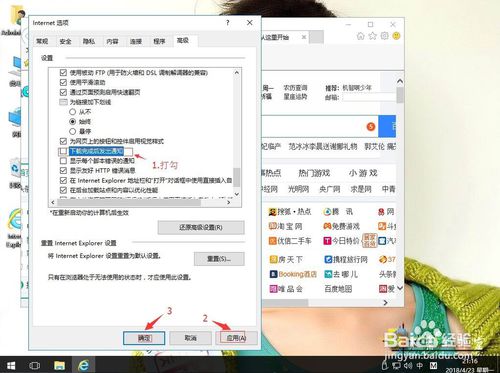
Task: Open File Explorer from taskbar
Action: point(59,365)
